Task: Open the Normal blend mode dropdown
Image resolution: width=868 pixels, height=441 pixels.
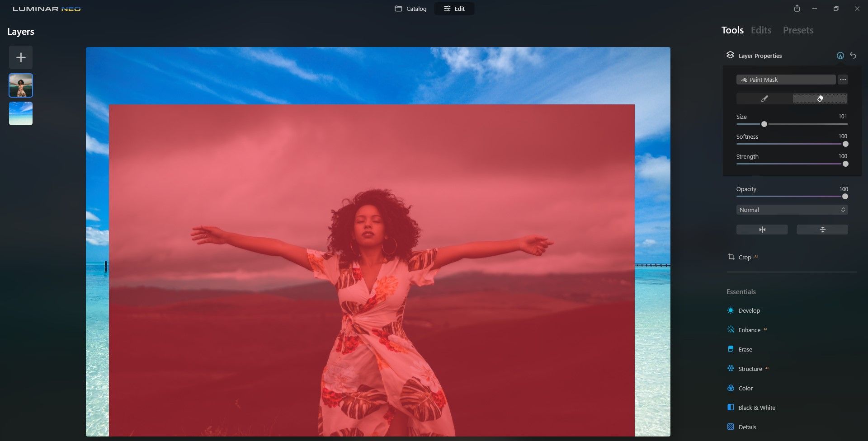Action: click(792, 210)
